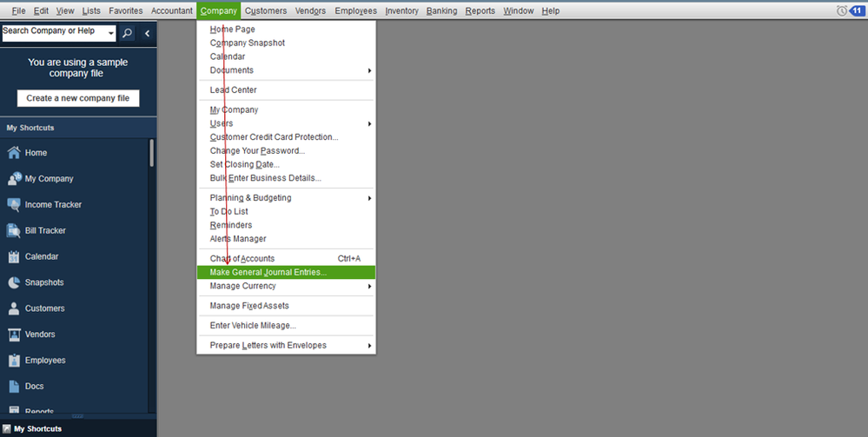Open My Company sidebar icon
This screenshot has width=868, height=437.
click(14, 179)
